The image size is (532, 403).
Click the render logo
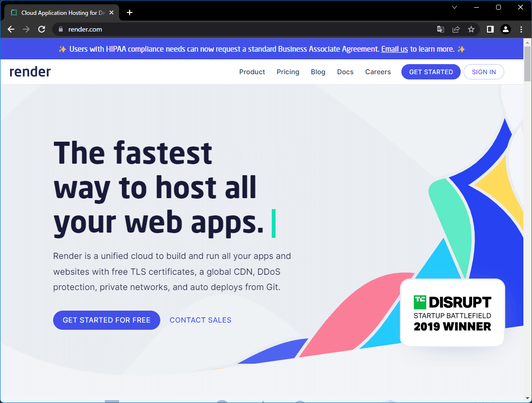click(x=30, y=72)
